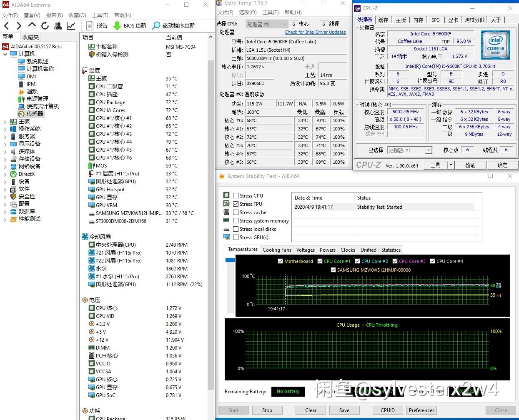Click BIOS 更新 toolbar button
Screen dimensions: 519x420
click(130, 25)
